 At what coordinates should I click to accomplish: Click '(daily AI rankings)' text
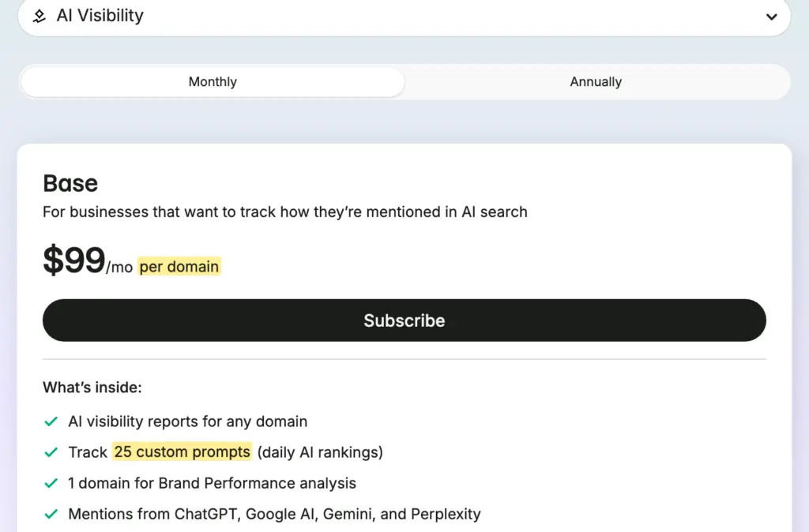(320, 452)
